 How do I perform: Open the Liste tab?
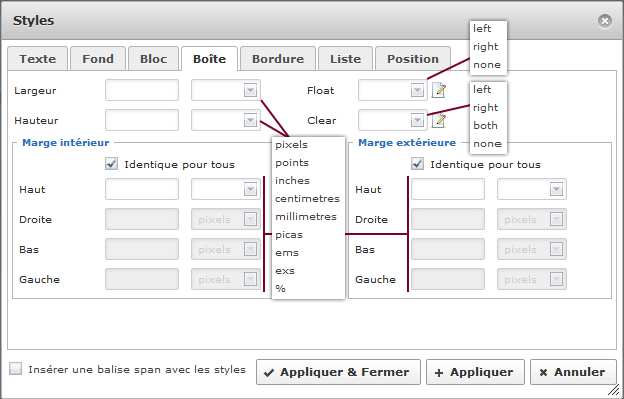point(345,59)
